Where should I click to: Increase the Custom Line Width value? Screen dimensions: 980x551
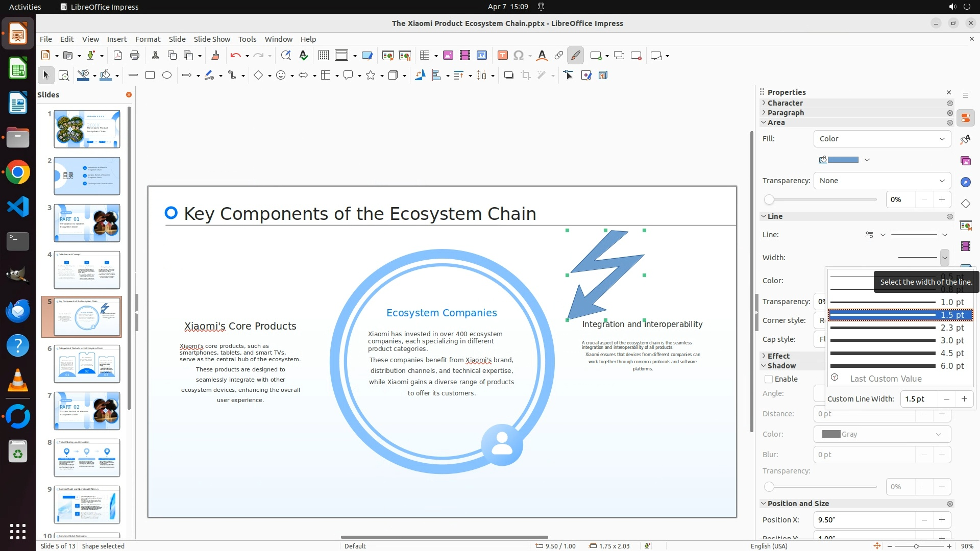(964, 399)
